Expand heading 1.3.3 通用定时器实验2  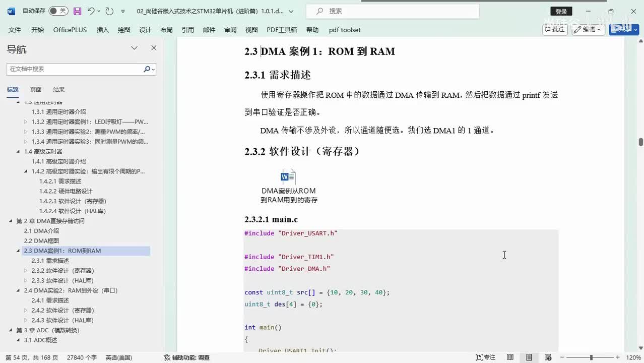pyautogui.click(x=26, y=132)
